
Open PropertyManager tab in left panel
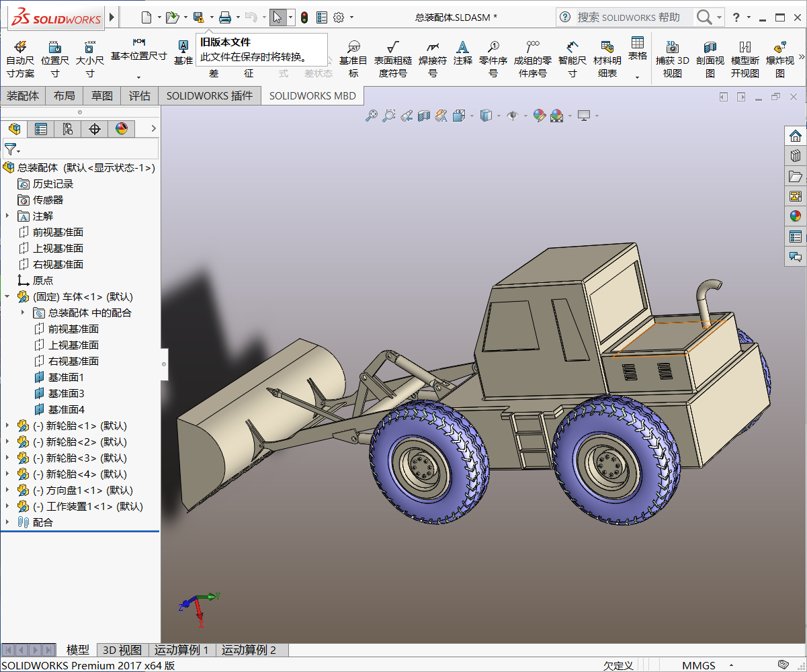coord(41,128)
